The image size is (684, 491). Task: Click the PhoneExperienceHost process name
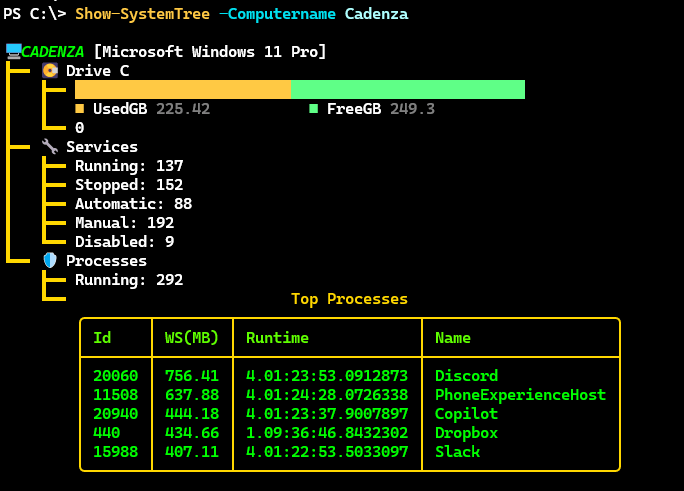point(520,395)
